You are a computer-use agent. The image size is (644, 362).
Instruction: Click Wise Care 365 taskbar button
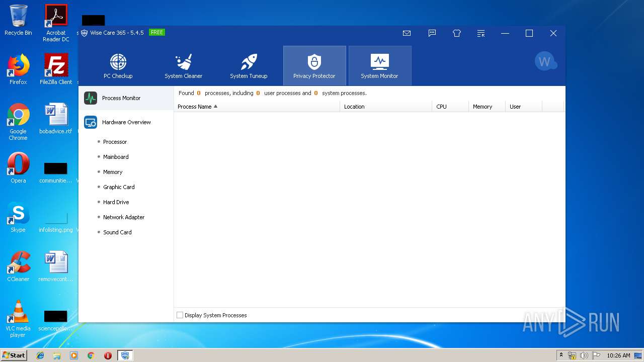tap(125, 355)
